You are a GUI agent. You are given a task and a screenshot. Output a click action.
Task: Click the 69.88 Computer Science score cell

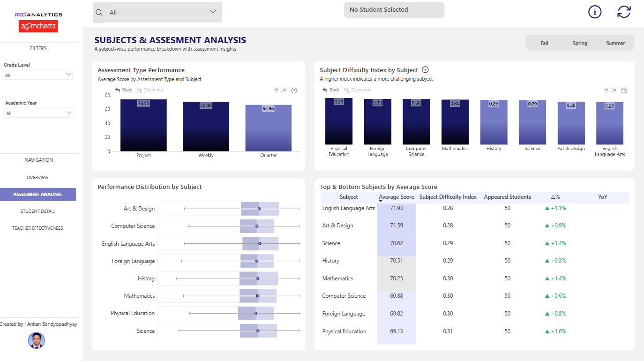pyautogui.click(x=397, y=296)
